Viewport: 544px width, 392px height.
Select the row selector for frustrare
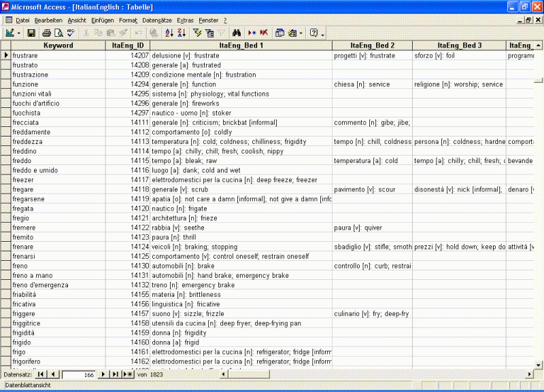pyautogui.click(x=6, y=55)
